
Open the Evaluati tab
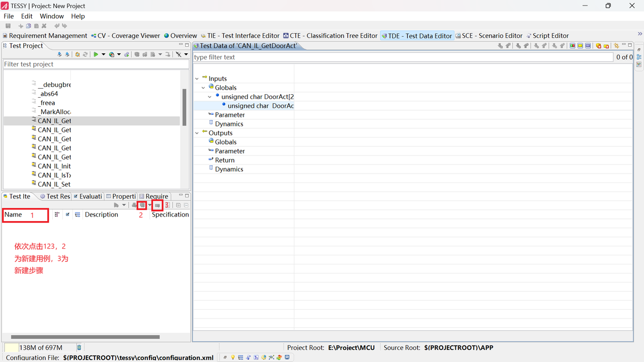(x=88, y=196)
